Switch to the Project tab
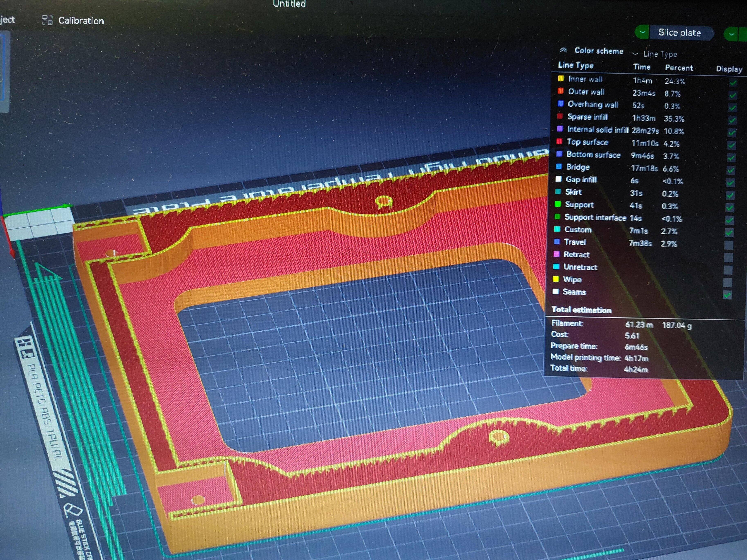The height and width of the screenshot is (560, 747). (7, 20)
